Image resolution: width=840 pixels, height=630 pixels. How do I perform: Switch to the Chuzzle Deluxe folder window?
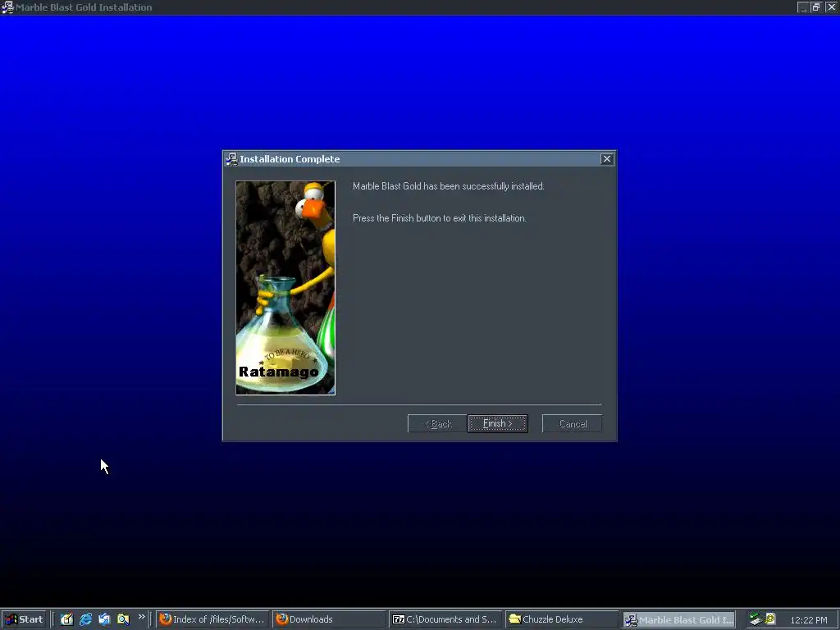click(561, 619)
